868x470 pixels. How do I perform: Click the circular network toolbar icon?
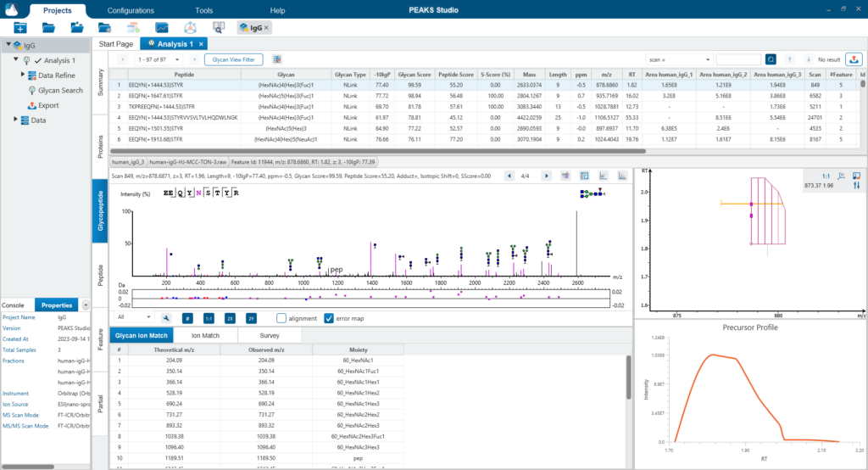point(190,28)
